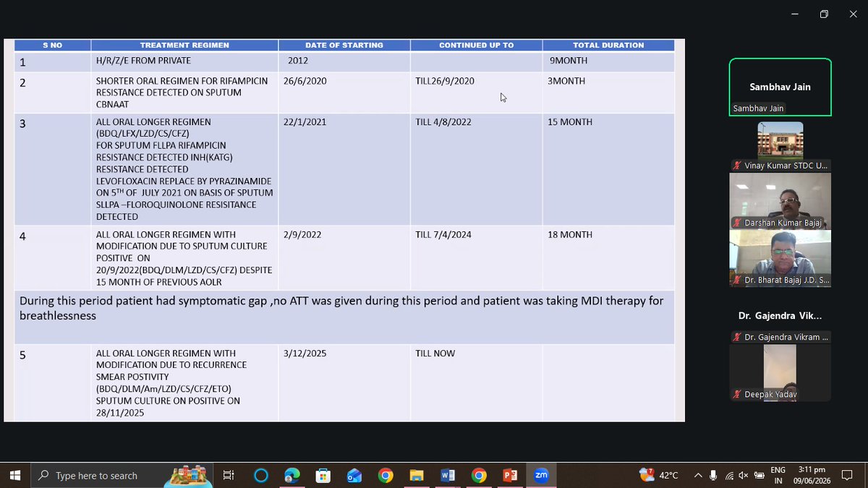This screenshot has height=488, width=868.
Task: Open the second Chrome icon next to Word
Action: [479, 475]
